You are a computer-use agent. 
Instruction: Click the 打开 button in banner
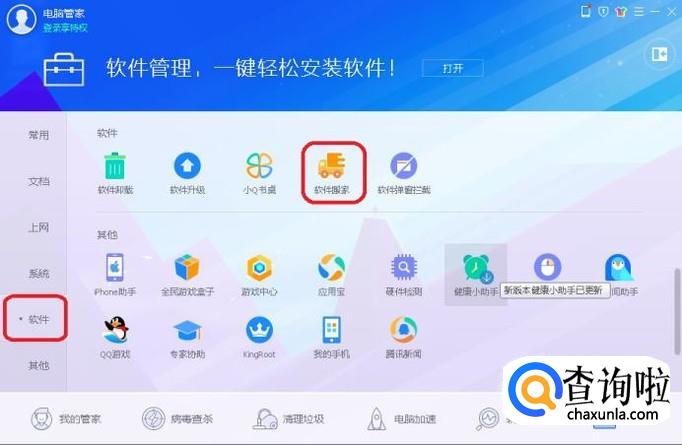click(453, 68)
